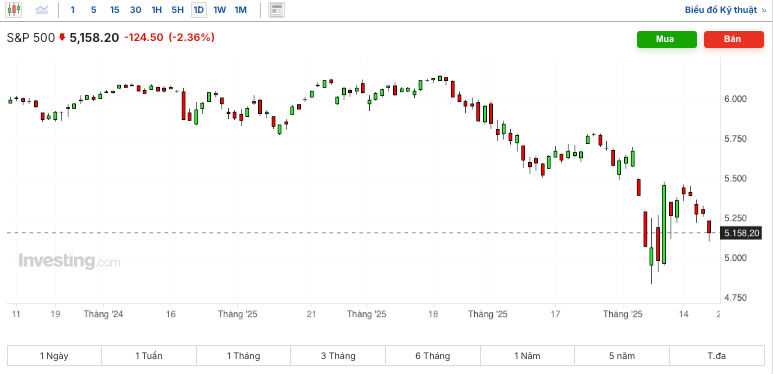Screen dimensions: 773x374
Task: Set the range to 1 Tuần
Action: (149, 356)
